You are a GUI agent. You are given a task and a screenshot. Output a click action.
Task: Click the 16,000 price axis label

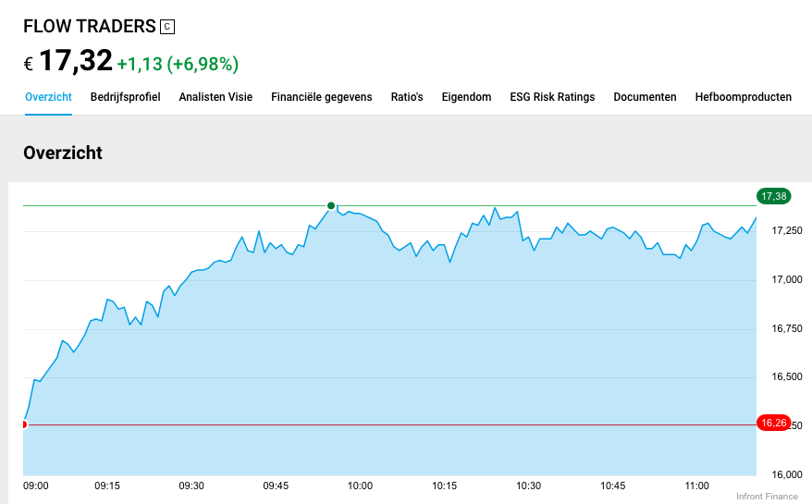[x=787, y=475]
